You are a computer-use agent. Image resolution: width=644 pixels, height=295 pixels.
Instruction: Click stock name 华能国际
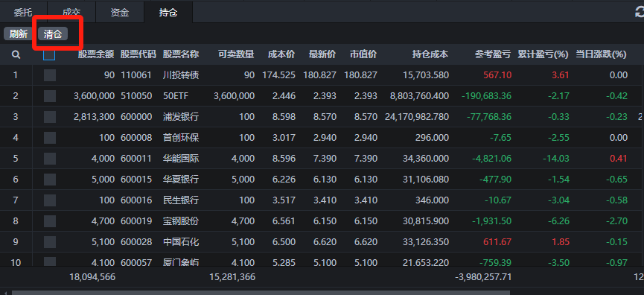point(181,159)
